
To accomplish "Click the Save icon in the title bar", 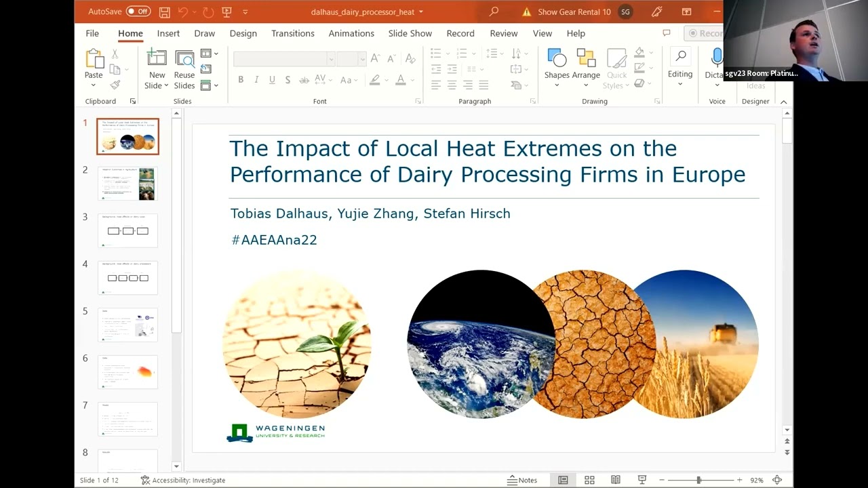I will point(165,12).
